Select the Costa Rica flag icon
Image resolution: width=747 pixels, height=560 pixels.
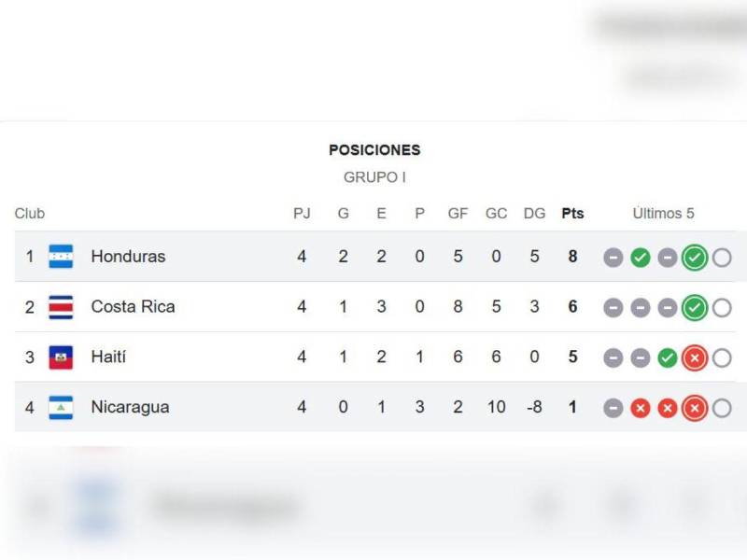[x=60, y=306]
